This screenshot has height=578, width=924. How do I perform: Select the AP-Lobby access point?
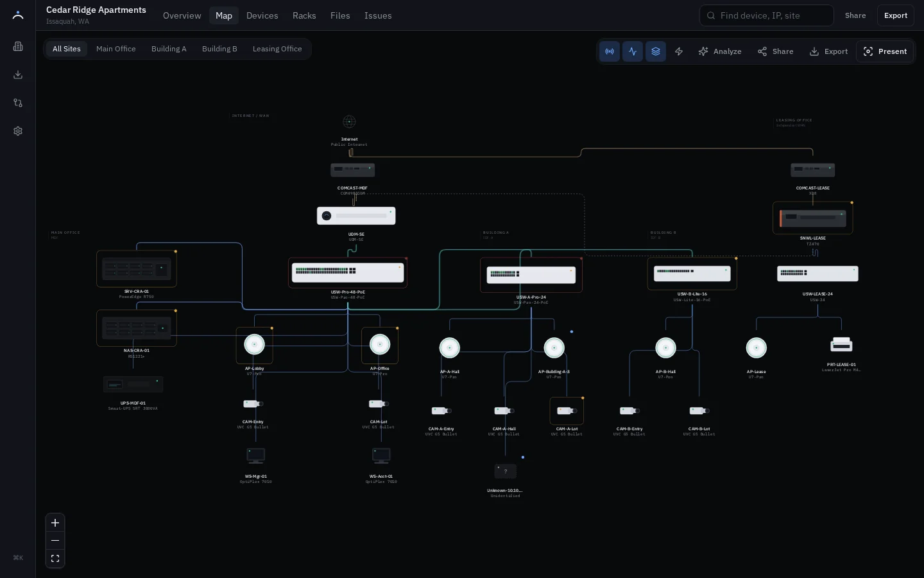point(255,346)
